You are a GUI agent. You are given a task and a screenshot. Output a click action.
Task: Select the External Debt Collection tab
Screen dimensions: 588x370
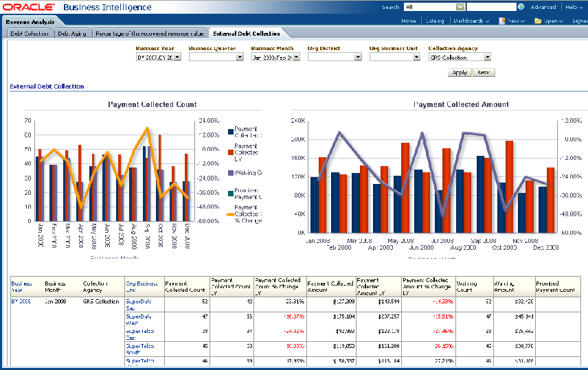coord(247,34)
